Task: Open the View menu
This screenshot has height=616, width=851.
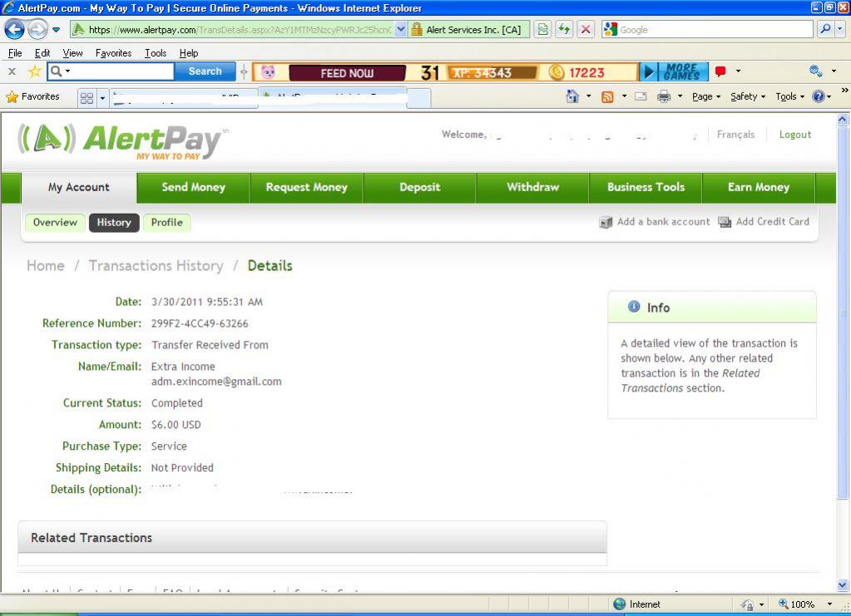Action: 72,53
